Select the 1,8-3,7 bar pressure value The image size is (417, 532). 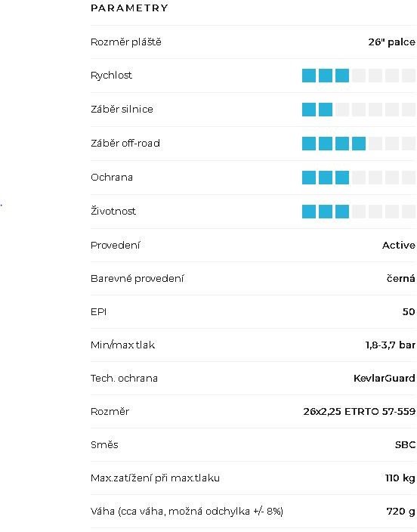coord(391,345)
